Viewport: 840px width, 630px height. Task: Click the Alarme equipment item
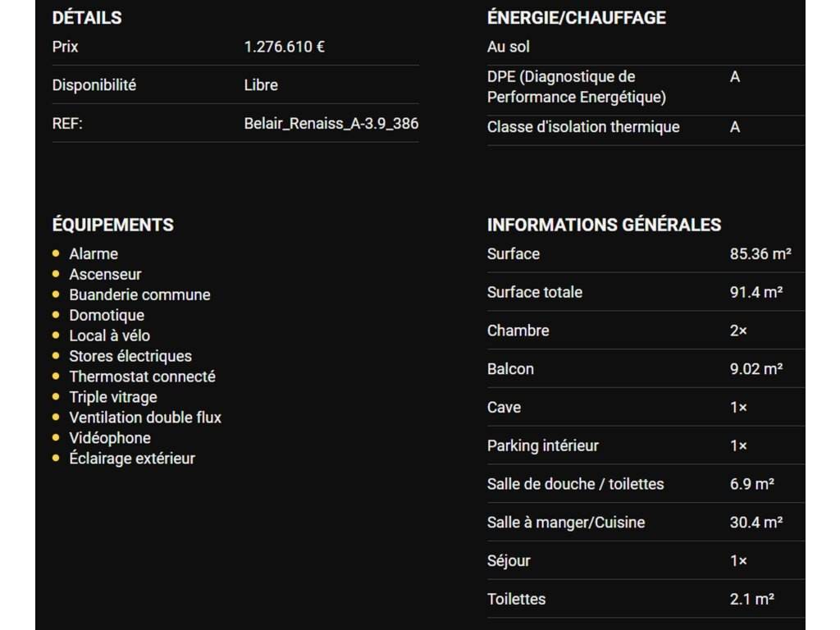(x=94, y=254)
